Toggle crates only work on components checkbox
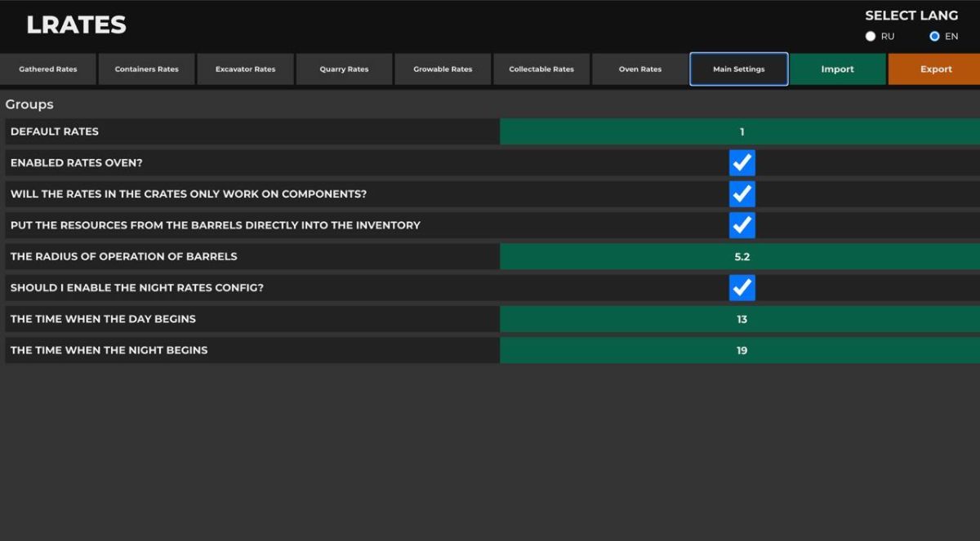 coord(742,194)
